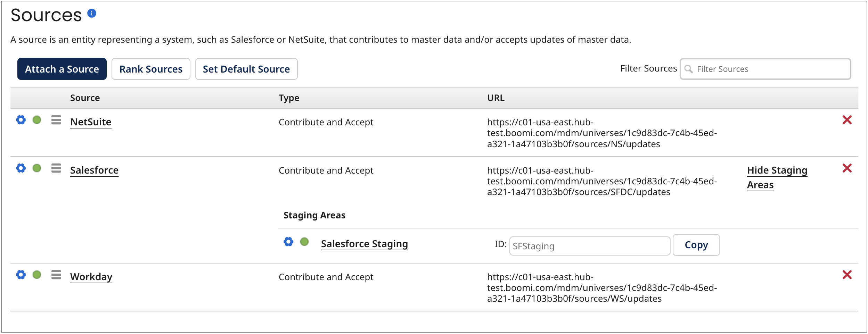Remove the NetSuite source with the red X
This screenshot has width=868, height=334.
click(848, 119)
